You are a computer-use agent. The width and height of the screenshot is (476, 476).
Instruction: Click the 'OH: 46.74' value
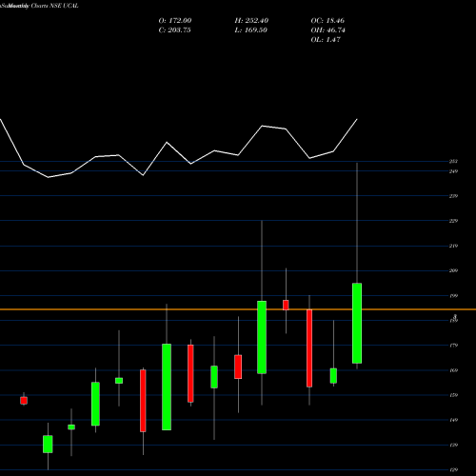click(327, 30)
